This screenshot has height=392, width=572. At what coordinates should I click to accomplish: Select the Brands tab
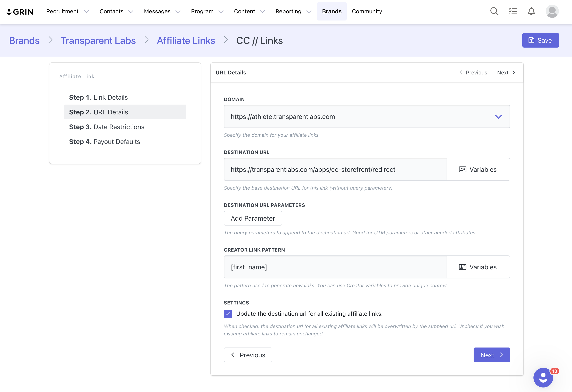tap(332, 11)
